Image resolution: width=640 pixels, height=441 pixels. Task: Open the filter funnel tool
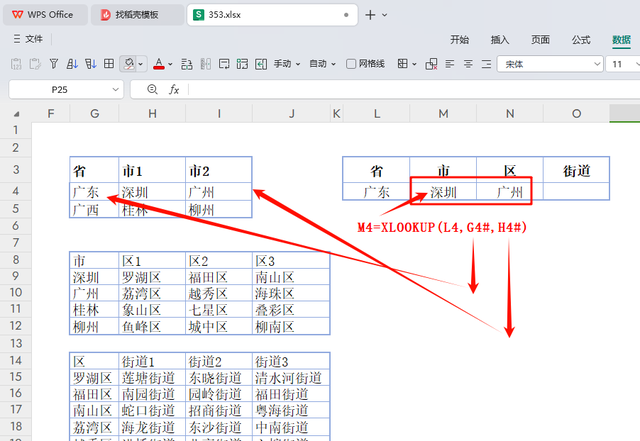point(53,64)
